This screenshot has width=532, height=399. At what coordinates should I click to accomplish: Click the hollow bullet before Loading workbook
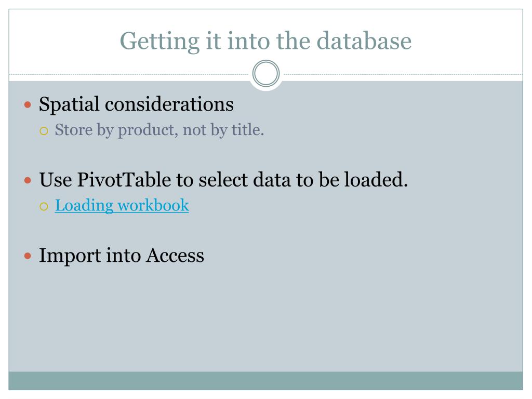pyautogui.click(x=44, y=206)
